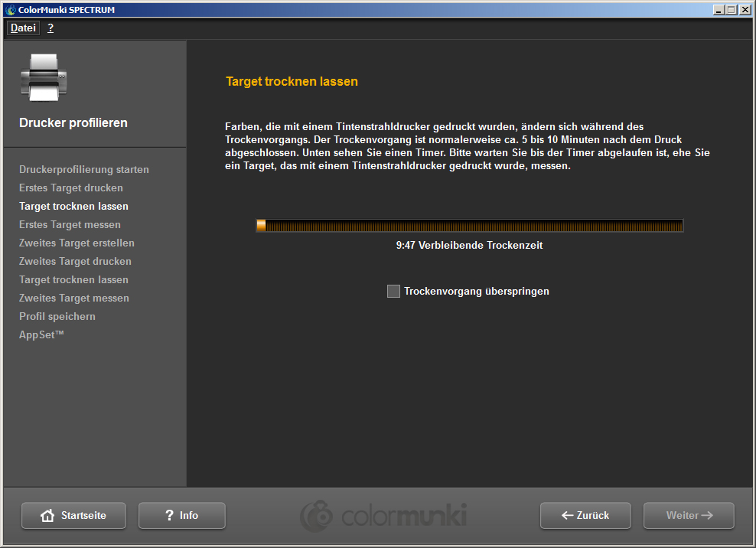
Task: Select step Druckerprofilierung starten
Action: (x=84, y=169)
